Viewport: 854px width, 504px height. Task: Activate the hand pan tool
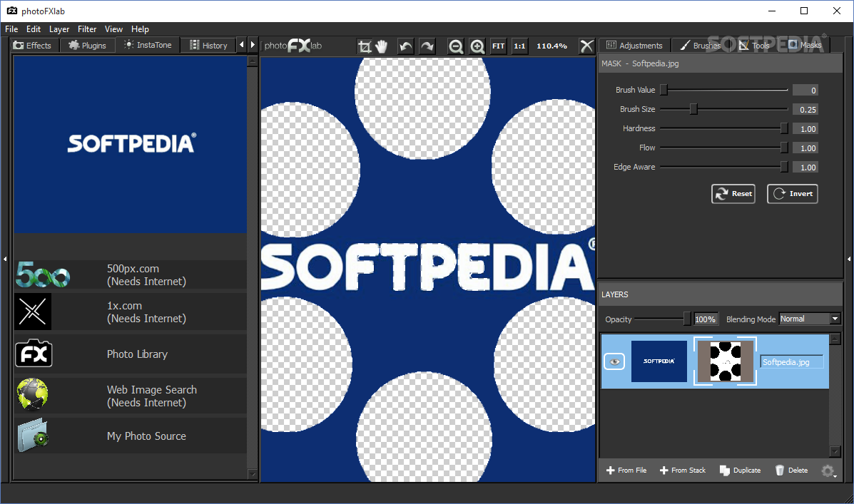(381, 46)
